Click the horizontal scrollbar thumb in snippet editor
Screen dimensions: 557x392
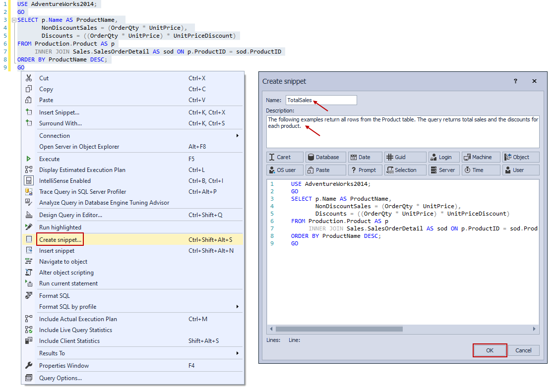click(x=339, y=329)
